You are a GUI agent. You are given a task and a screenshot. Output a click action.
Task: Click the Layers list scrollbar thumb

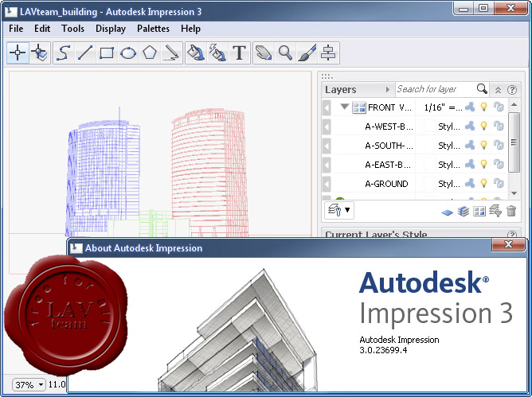point(514,142)
